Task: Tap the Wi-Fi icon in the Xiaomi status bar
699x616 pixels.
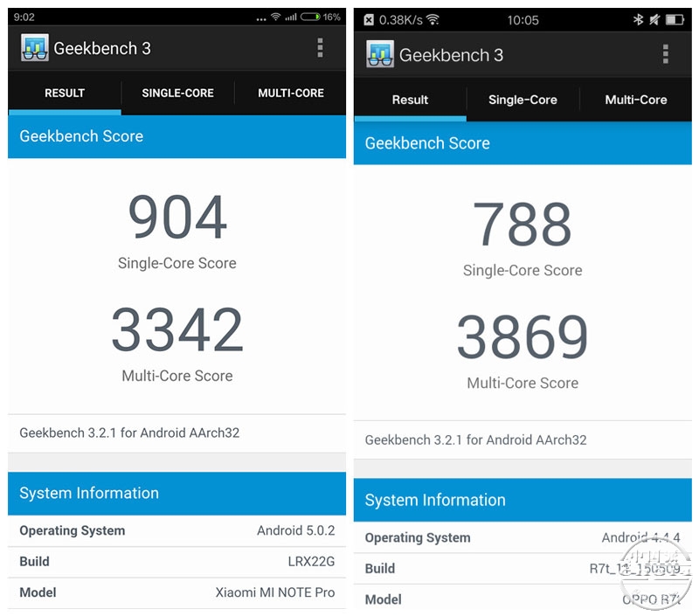Action: pos(275,17)
